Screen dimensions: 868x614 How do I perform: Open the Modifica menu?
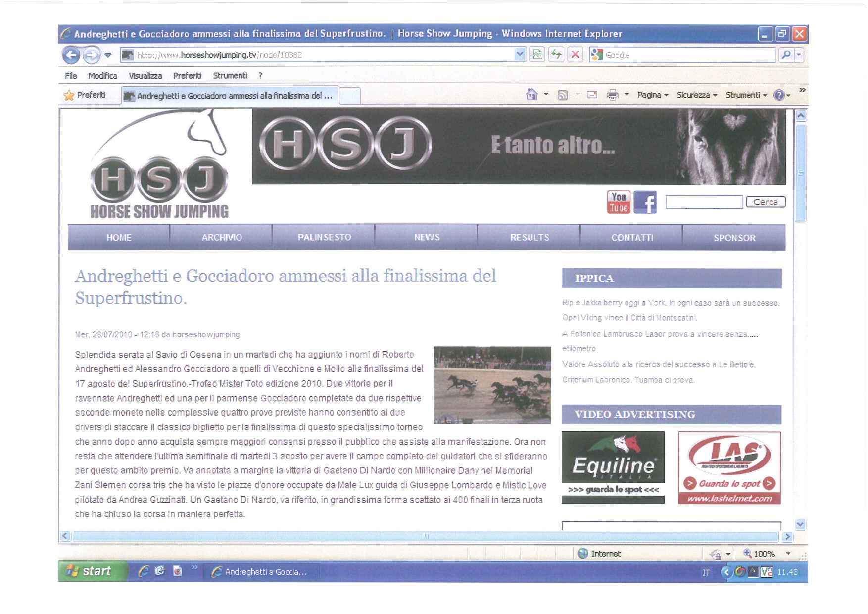tap(103, 76)
